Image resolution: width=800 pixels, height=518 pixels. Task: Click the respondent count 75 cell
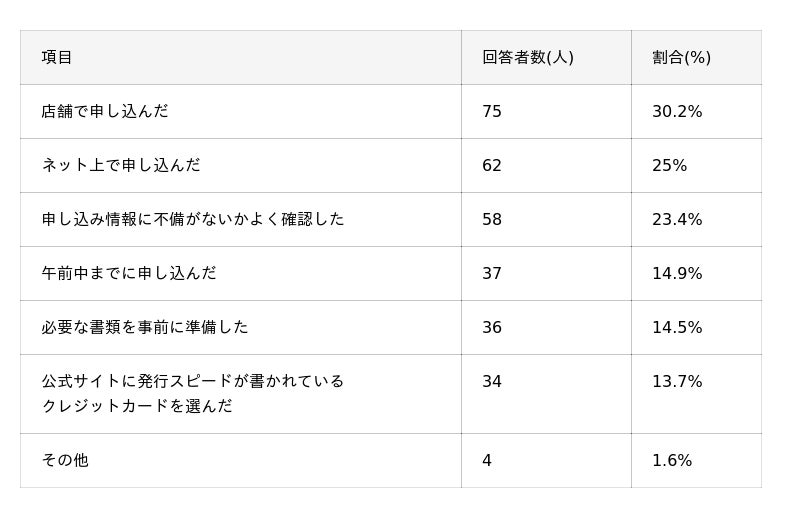(492, 111)
